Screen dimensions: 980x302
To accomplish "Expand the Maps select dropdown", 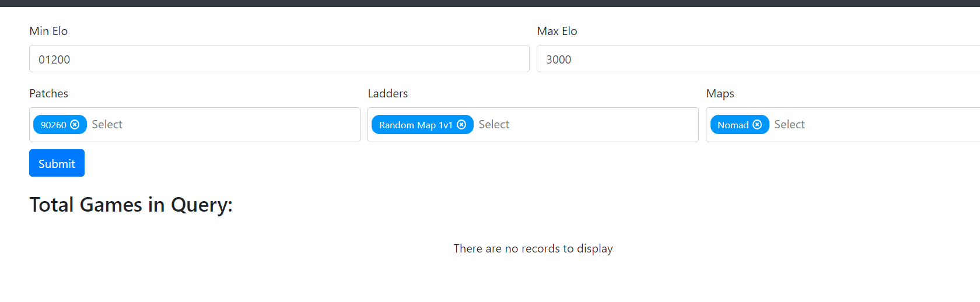I will coord(875,125).
